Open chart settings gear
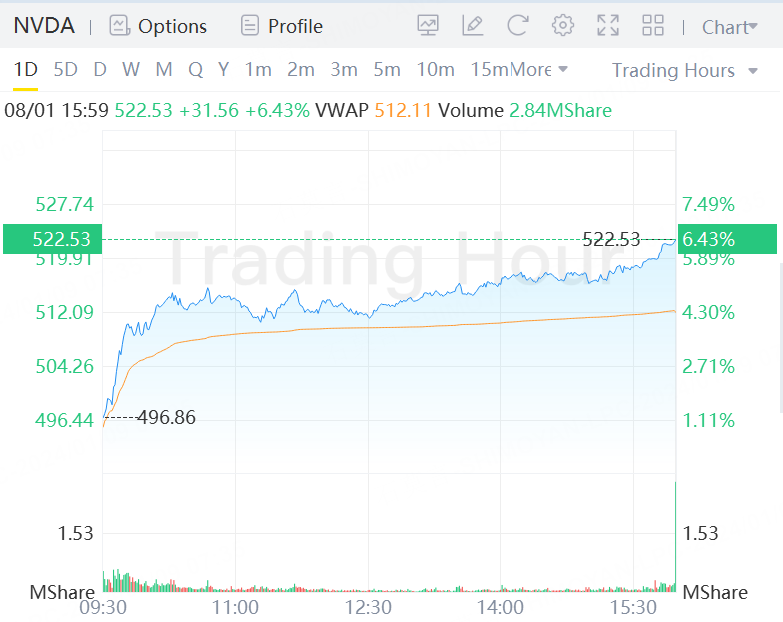Image resolution: width=783 pixels, height=622 pixels. tap(563, 26)
